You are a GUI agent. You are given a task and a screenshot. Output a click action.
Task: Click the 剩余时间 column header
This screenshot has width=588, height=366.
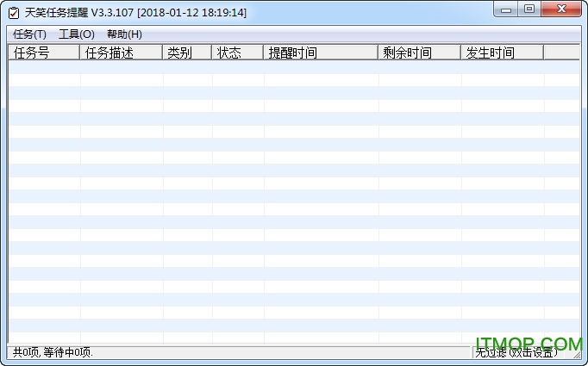click(419, 53)
